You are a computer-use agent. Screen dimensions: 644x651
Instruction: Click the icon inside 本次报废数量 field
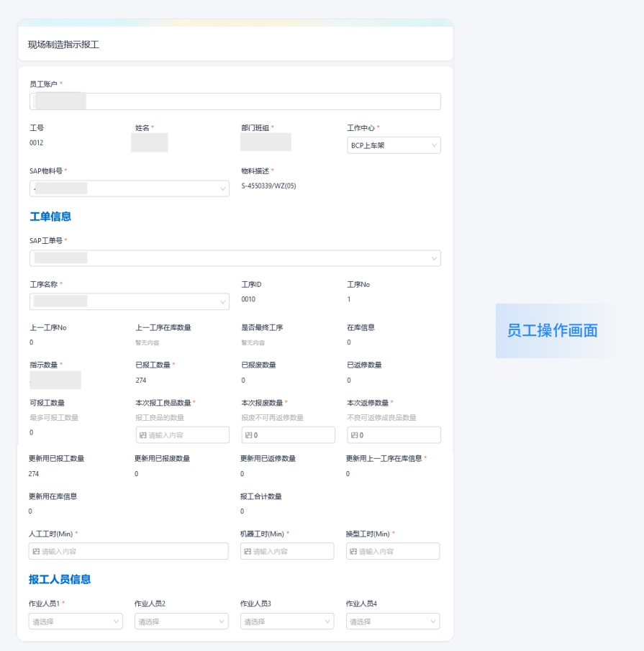[248, 435]
